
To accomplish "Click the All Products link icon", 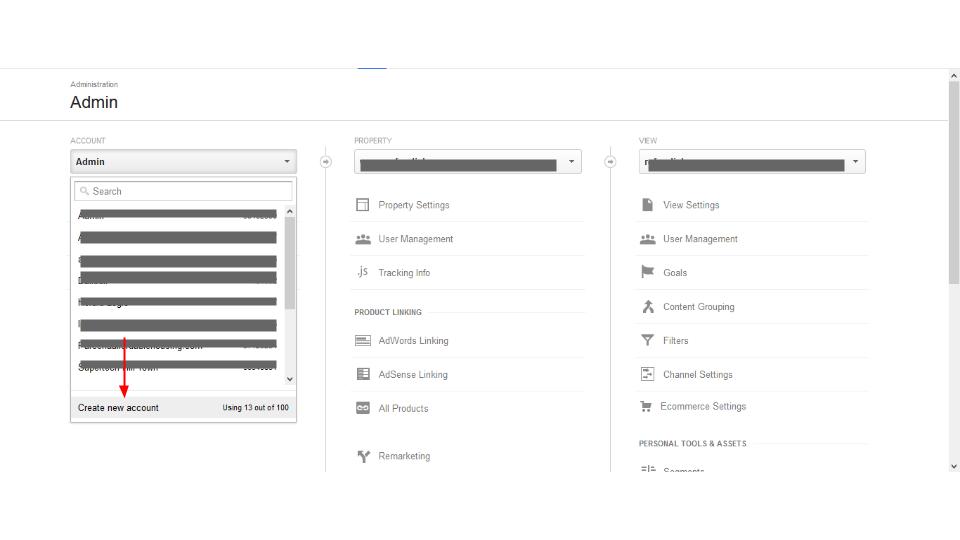I will 363,408.
